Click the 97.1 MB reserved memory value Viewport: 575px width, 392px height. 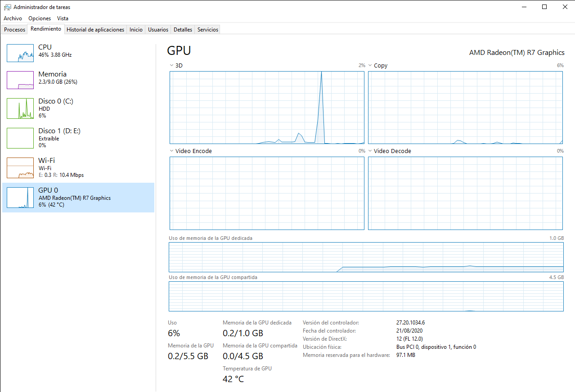[x=405, y=355]
